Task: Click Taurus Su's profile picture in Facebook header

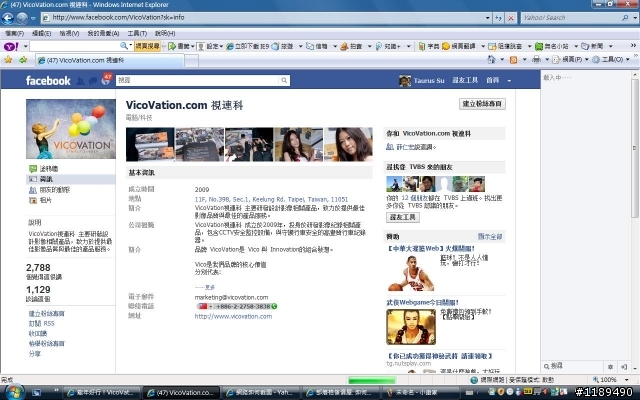Action: point(404,80)
